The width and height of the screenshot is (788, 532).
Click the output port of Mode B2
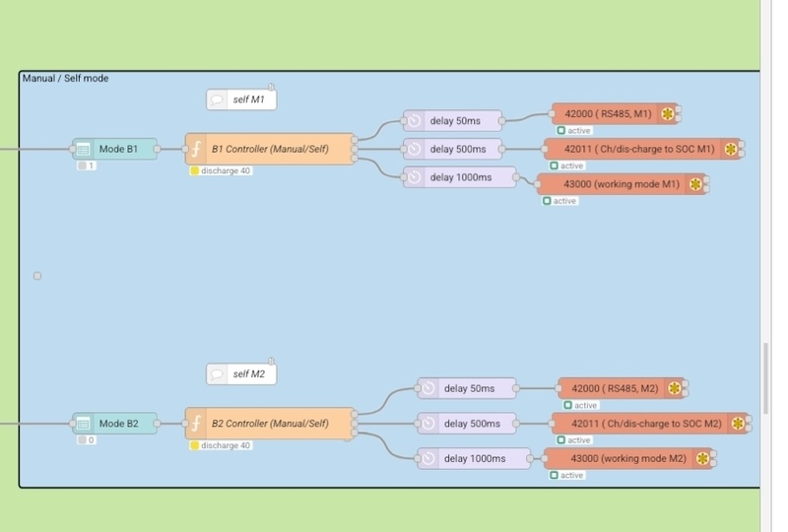click(157, 424)
